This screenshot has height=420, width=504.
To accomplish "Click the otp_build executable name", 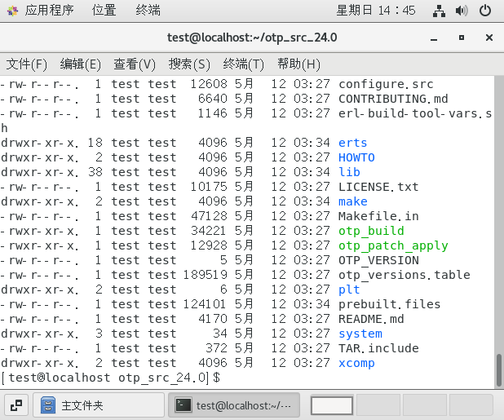I will [371, 231].
